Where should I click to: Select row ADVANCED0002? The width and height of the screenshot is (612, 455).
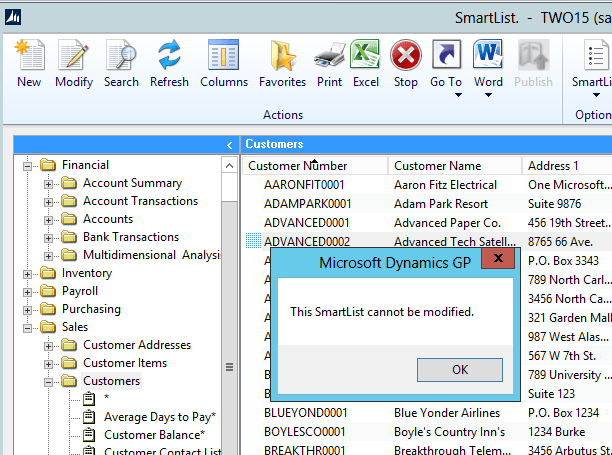(x=427, y=241)
